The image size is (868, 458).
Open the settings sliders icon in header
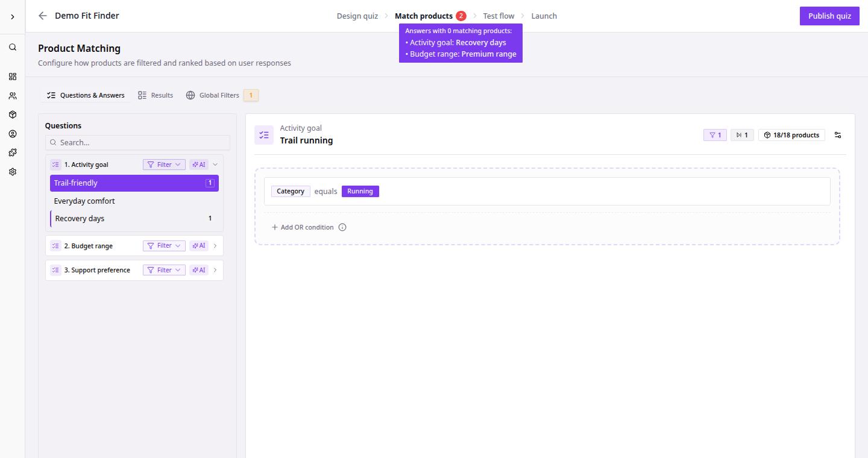coord(838,135)
